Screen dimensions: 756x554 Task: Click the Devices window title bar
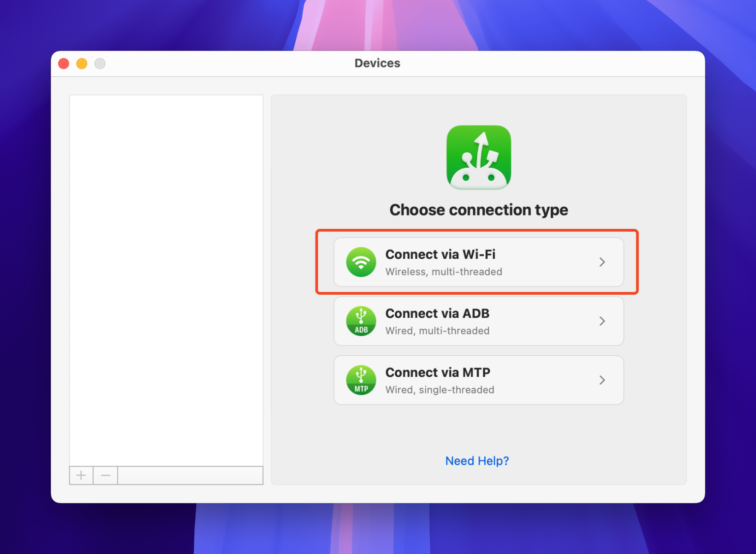click(377, 63)
